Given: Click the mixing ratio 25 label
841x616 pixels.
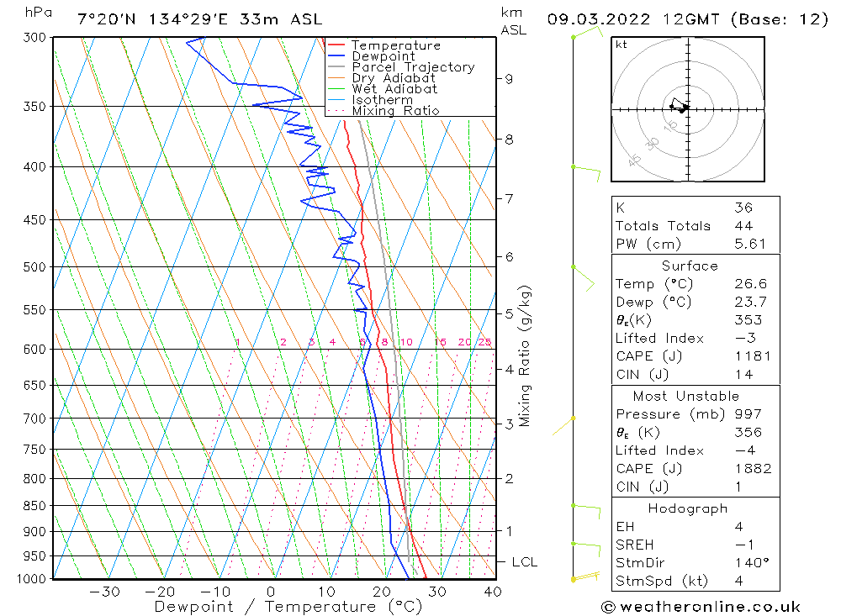Looking at the screenshot, I should pos(485,342).
